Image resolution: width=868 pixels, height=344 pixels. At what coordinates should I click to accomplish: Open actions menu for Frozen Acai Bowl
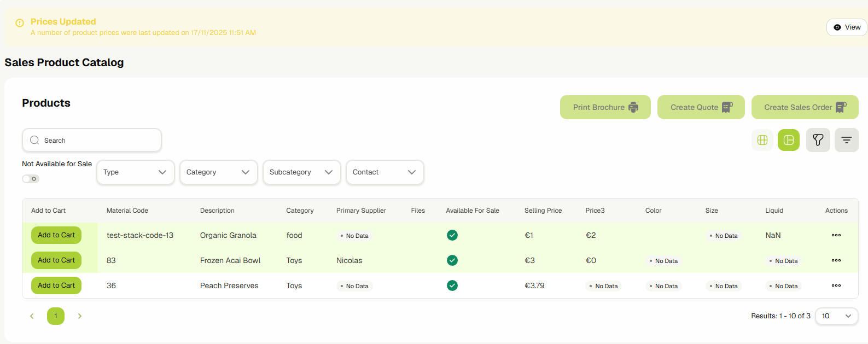pyautogui.click(x=836, y=260)
